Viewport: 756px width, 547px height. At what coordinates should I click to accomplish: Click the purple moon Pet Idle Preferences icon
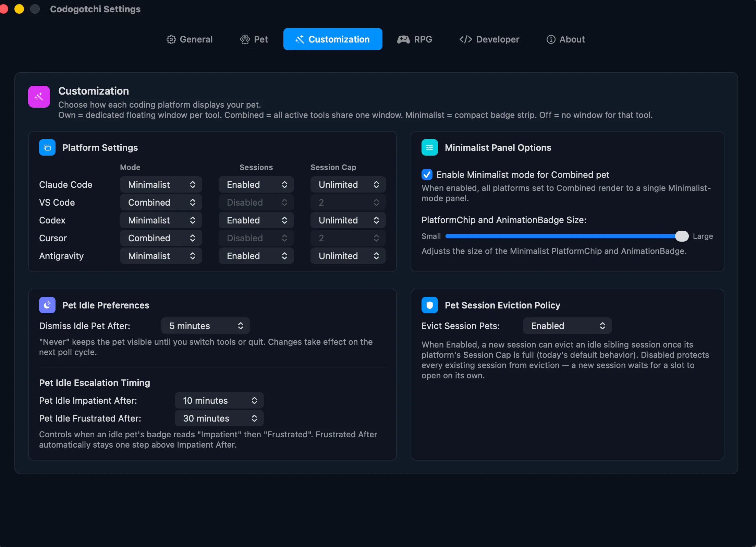pos(47,305)
